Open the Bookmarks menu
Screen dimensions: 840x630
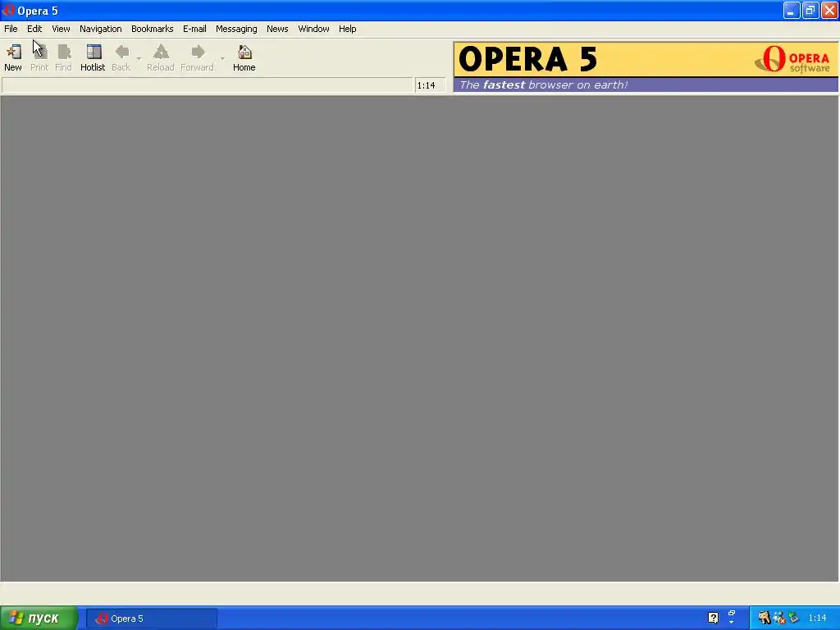(x=152, y=29)
